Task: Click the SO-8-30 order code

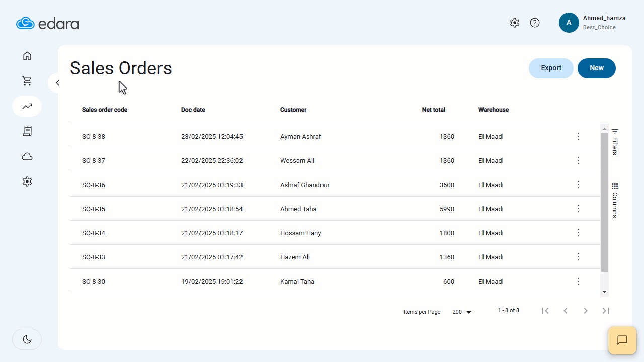Action: [94, 281]
